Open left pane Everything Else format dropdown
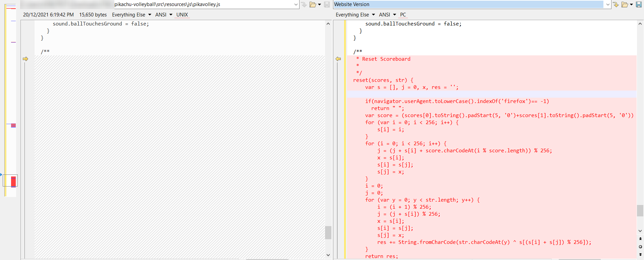The image size is (644, 260). (131, 15)
